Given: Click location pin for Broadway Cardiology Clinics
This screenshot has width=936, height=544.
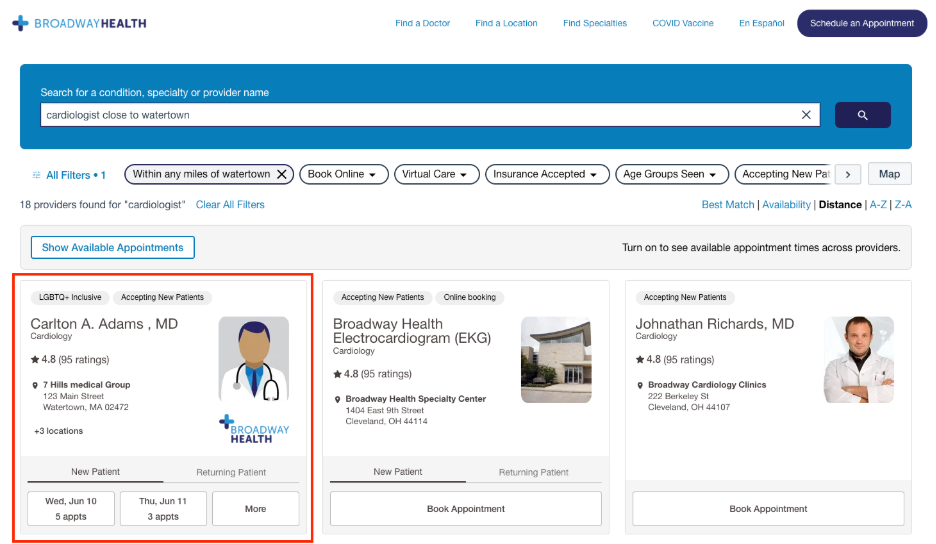Looking at the screenshot, I should pyautogui.click(x=640, y=385).
